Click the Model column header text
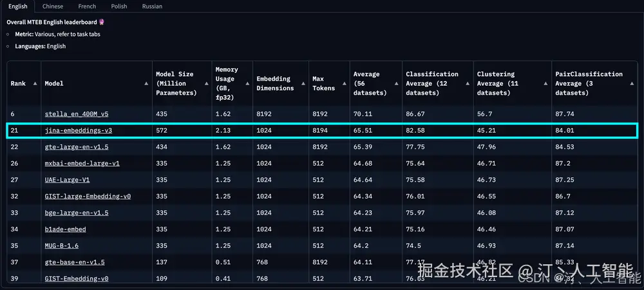Screen dimensions: 644x290 (x=54, y=83)
